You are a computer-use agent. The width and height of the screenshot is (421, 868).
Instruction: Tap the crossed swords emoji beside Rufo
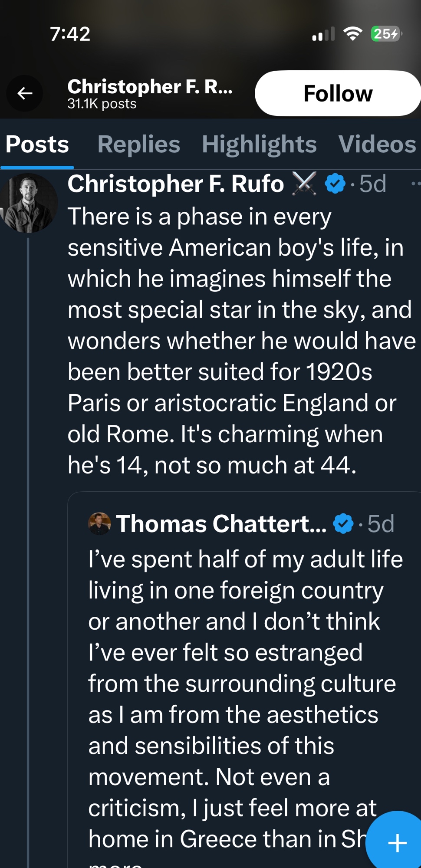click(304, 184)
